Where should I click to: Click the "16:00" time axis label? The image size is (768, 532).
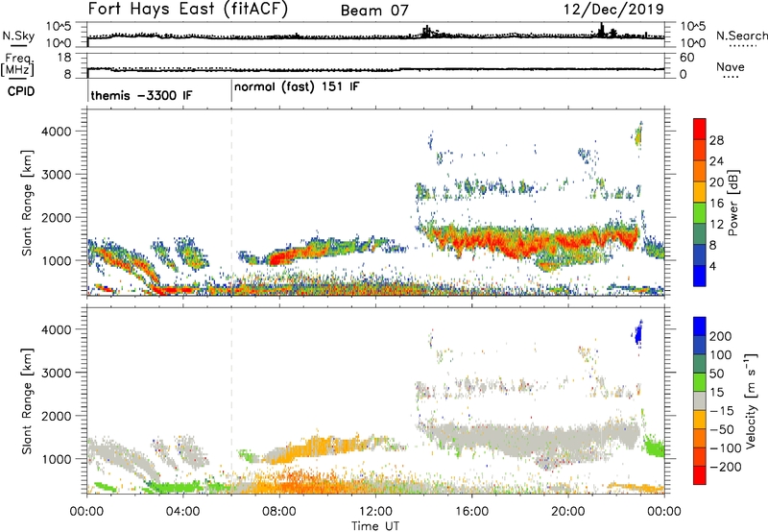tap(471, 512)
